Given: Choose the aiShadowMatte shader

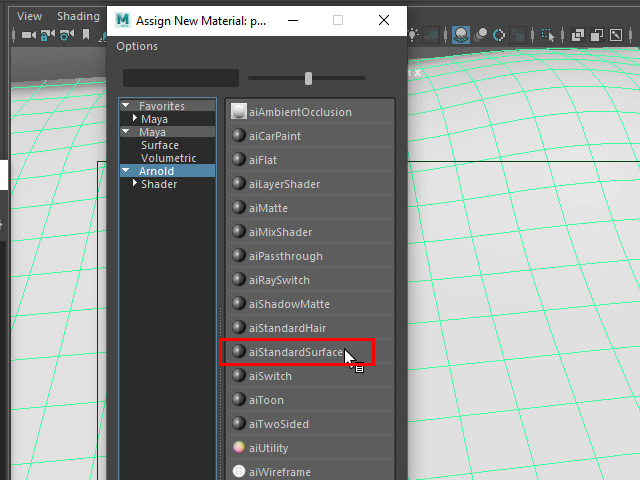Looking at the screenshot, I should point(289,304).
